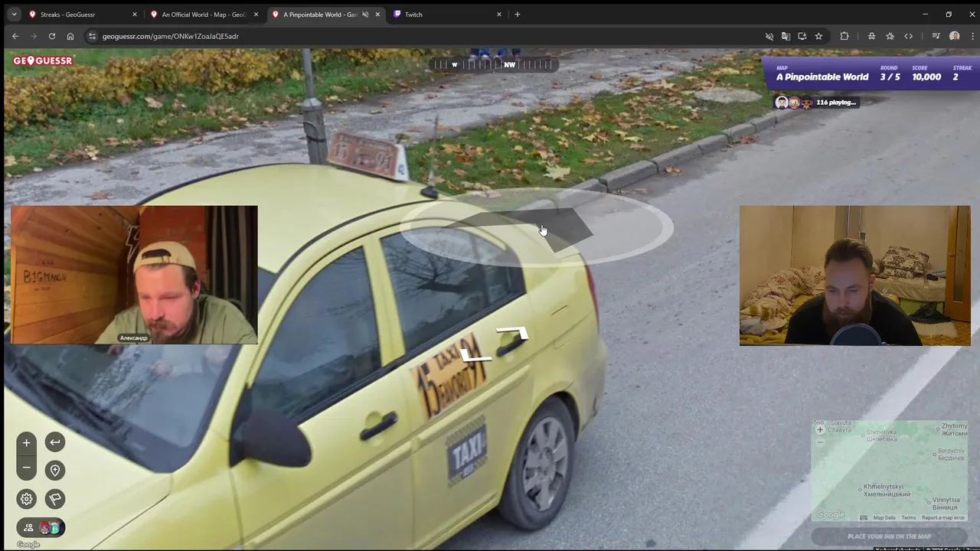Open the Extensions puzzle icon
Viewport: 980px width, 551px height.
(844, 36)
